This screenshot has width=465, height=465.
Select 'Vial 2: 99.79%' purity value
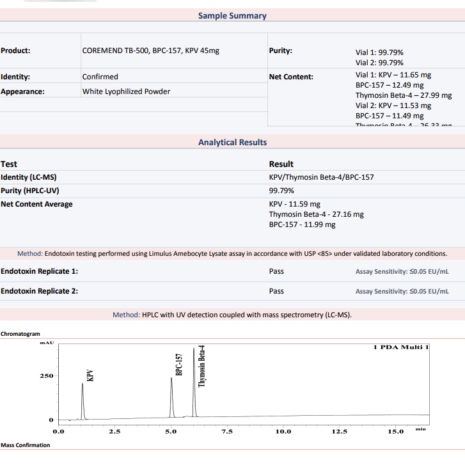(379, 63)
